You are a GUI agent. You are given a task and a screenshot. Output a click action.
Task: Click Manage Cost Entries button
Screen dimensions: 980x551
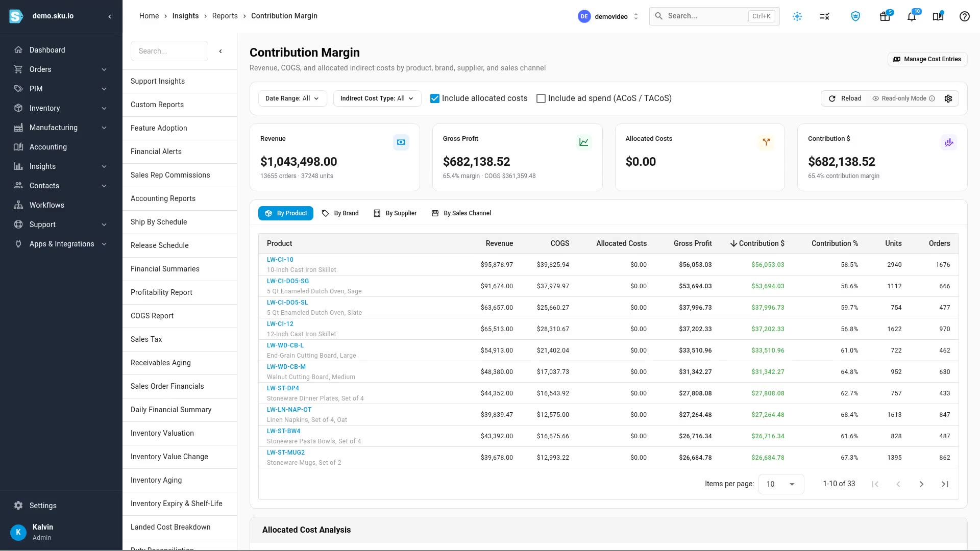[x=927, y=59]
